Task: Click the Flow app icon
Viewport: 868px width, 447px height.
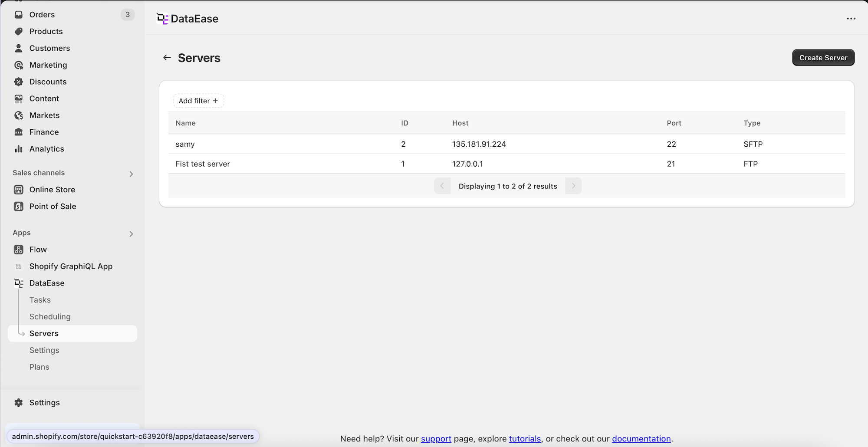Action: 19,250
